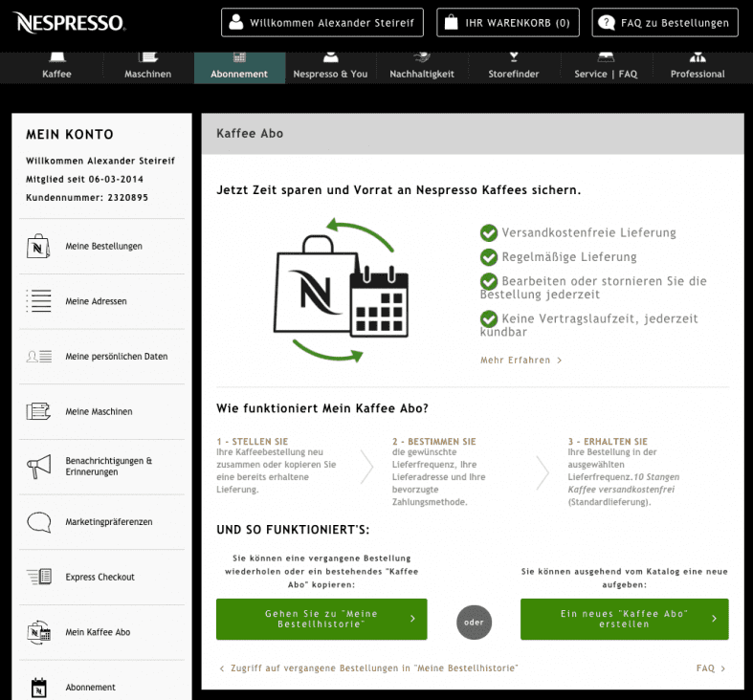Click the Storefinder nav icon

[514, 57]
